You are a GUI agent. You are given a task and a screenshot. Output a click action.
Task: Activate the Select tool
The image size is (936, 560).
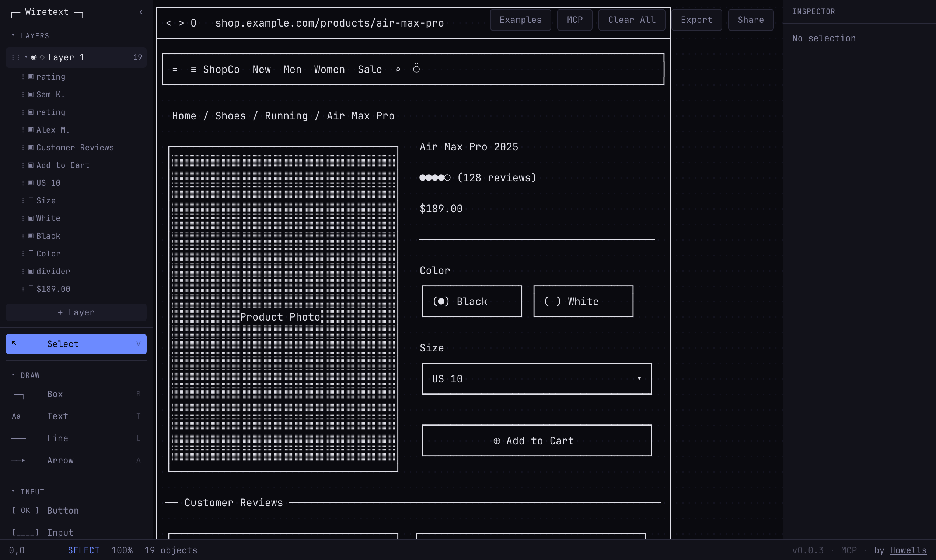pyautogui.click(x=76, y=344)
